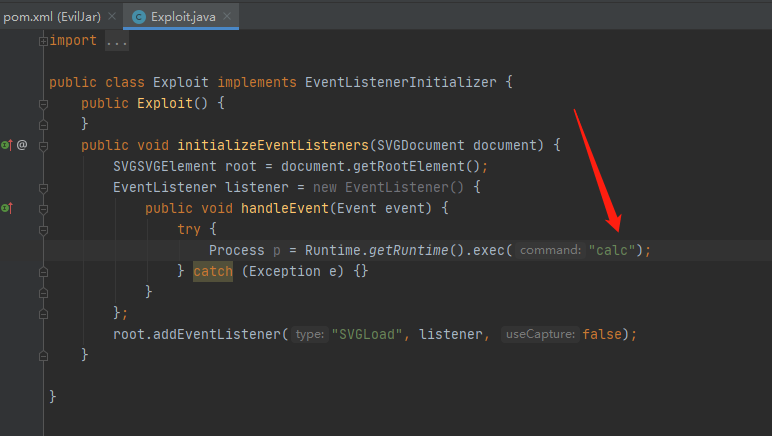Click fold end marker of initializeEventListeners method
772x436 pixels.
coord(43,356)
